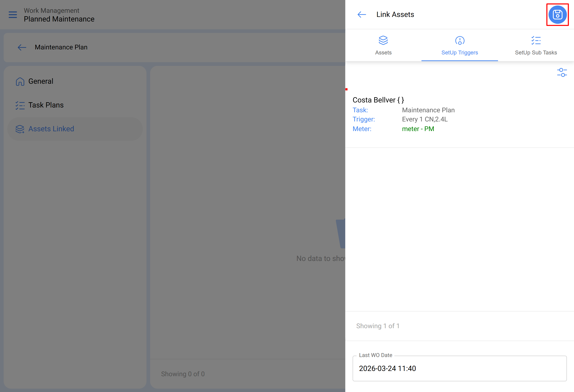Switch to the SetUp Sub Tasks tab

click(536, 53)
